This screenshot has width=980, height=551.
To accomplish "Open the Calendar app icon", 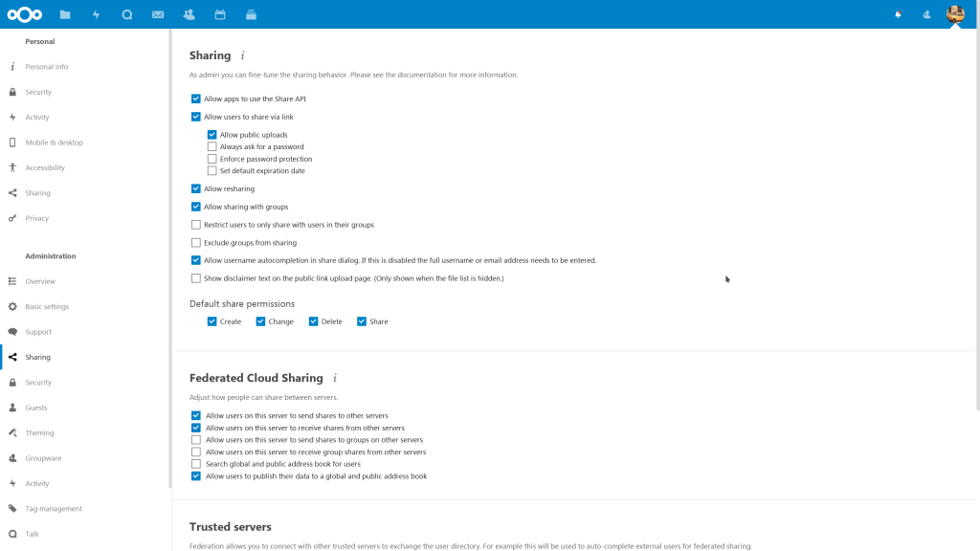I will tap(220, 14).
